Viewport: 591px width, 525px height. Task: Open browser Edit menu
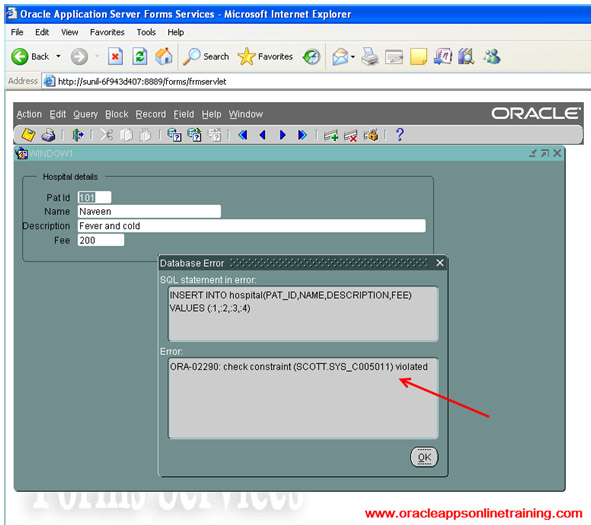[x=42, y=32]
